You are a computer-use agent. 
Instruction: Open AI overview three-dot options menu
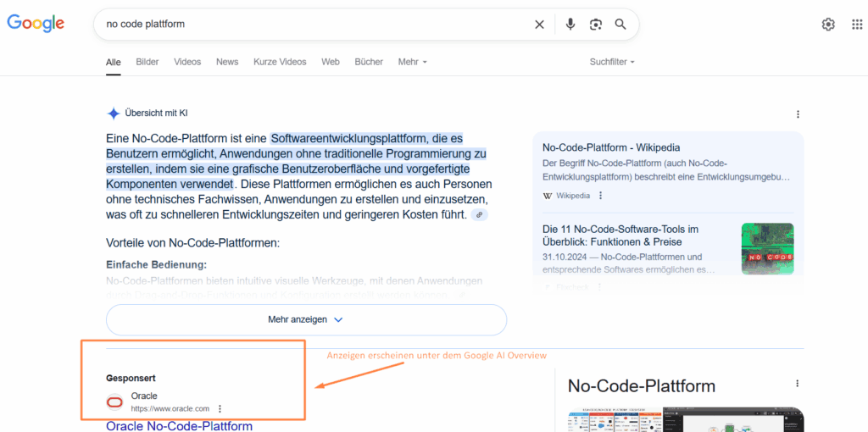click(x=798, y=114)
